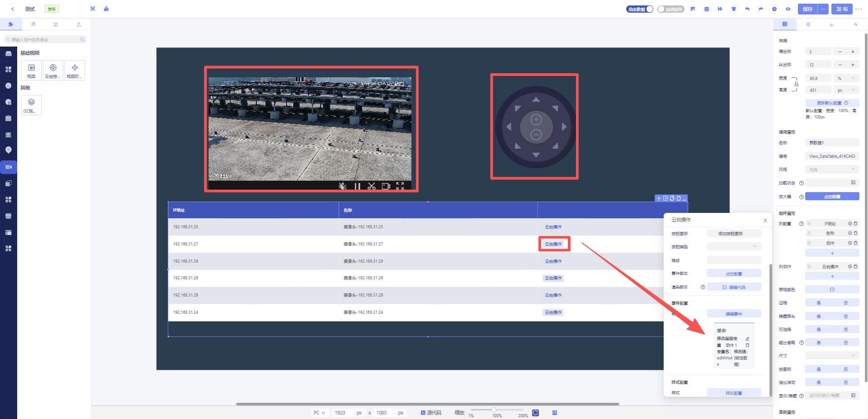868x419 pixels.
Task: Mute the video player
Action: pyautogui.click(x=343, y=186)
